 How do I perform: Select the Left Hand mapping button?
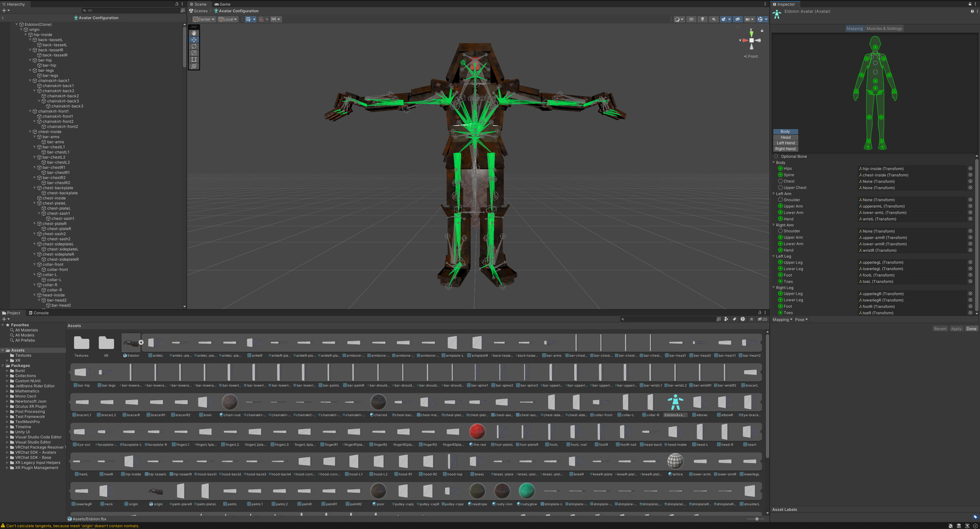coord(785,143)
